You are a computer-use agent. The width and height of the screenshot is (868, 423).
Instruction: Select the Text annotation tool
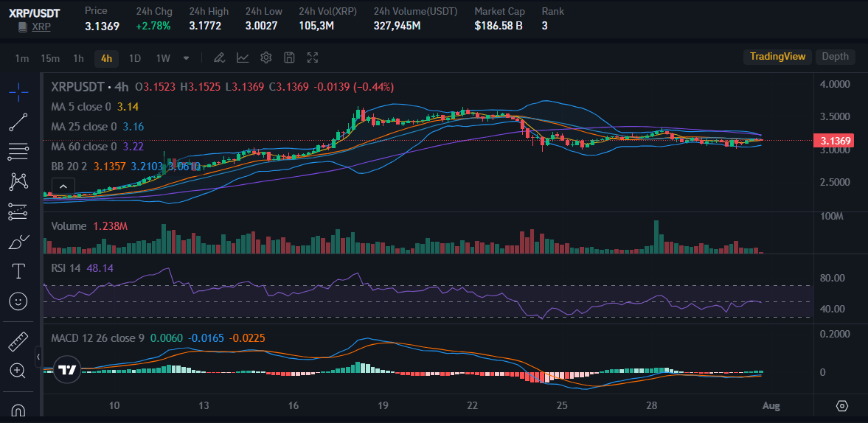pyautogui.click(x=18, y=271)
